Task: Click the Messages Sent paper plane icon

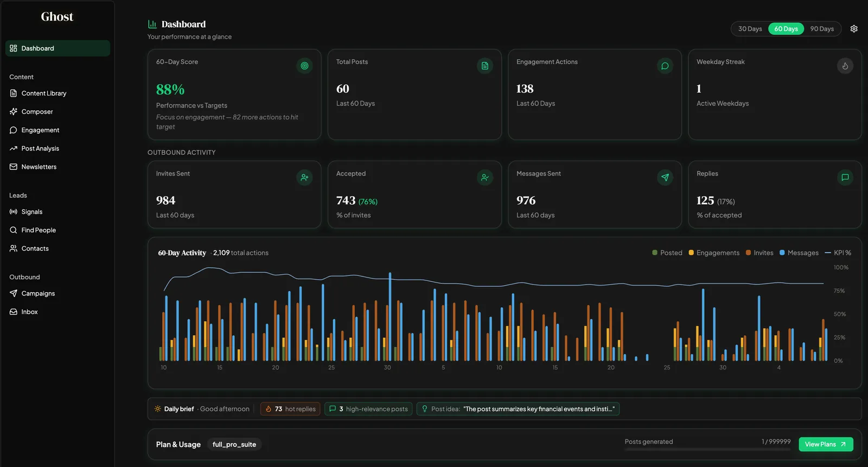Action: [665, 178]
